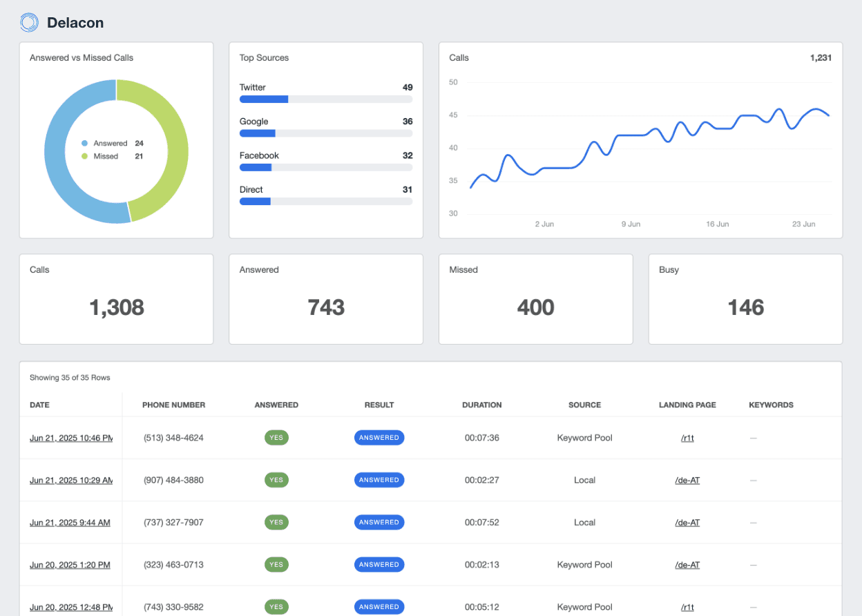Click the YES badge for (737) 327-7907
This screenshot has height=616, width=862.
coord(276,522)
